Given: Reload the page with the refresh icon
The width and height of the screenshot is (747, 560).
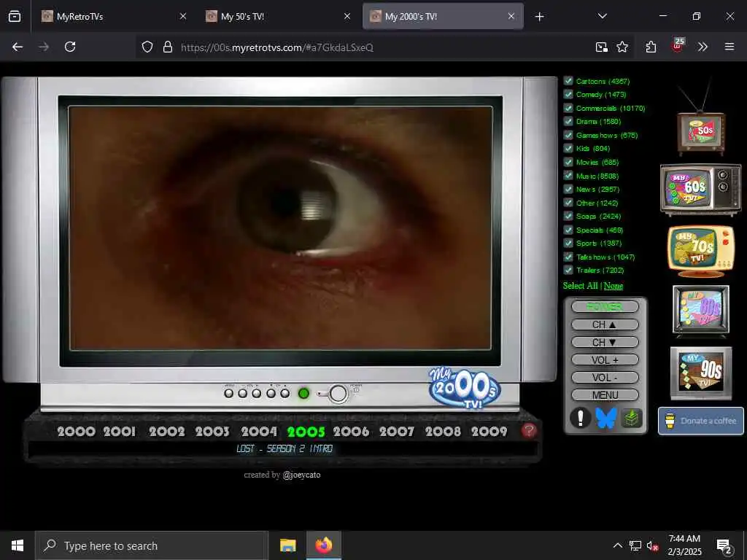Looking at the screenshot, I should [70, 47].
